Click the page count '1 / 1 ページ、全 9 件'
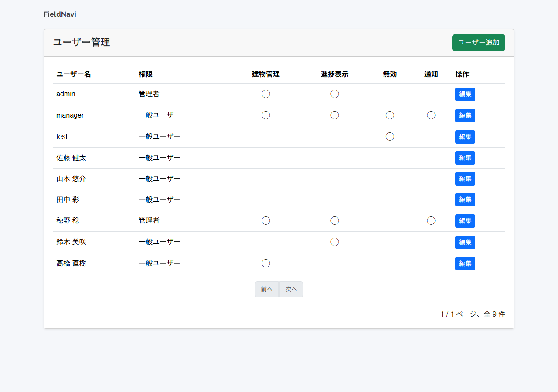558x392 pixels. (473, 314)
